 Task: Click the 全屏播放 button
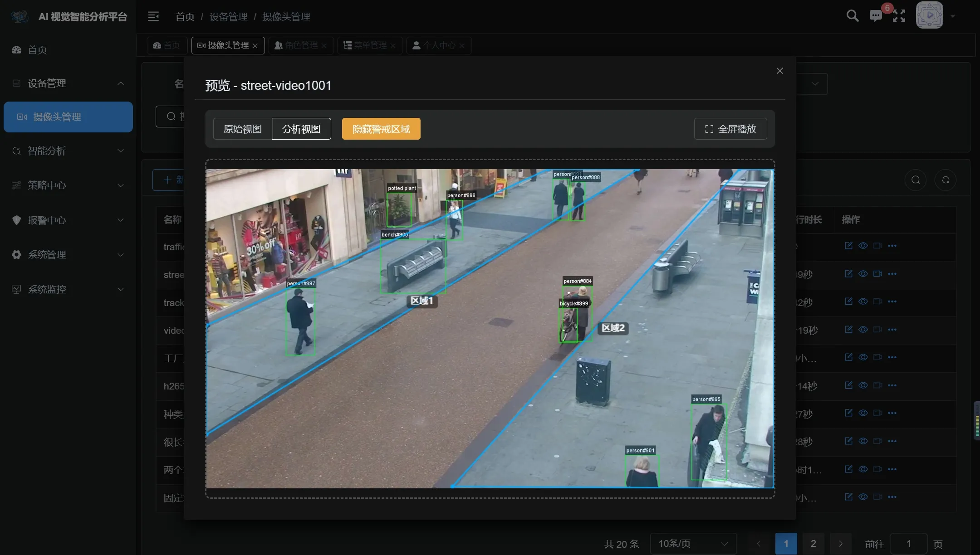[x=730, y=129]
